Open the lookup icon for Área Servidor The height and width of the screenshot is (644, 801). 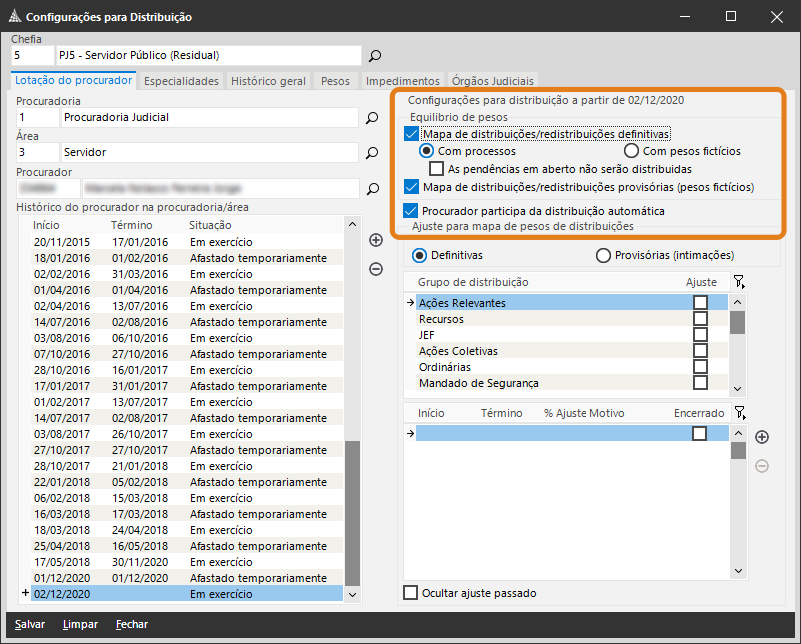click(x=371, y=153)
